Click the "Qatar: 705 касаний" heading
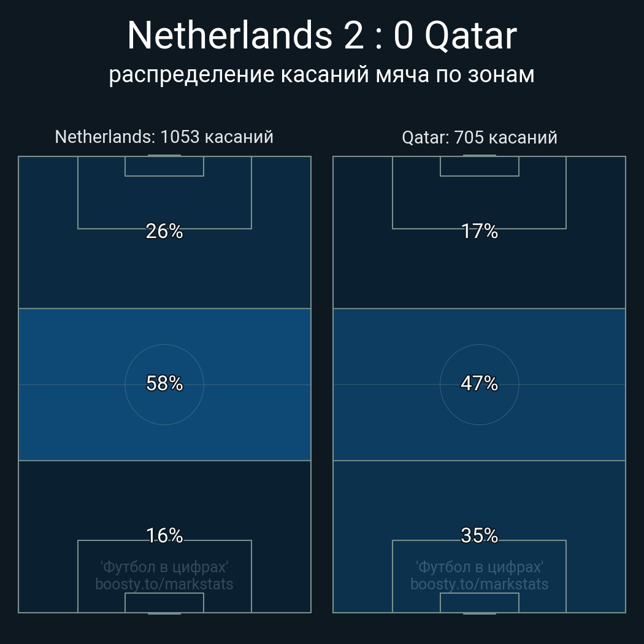Viewport: 644px width, 644px height. pos(479,137)
